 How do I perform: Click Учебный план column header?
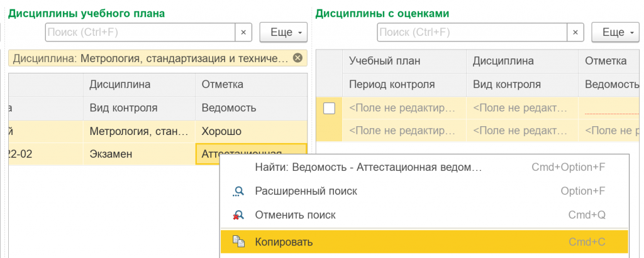click(x=384, y=61)
